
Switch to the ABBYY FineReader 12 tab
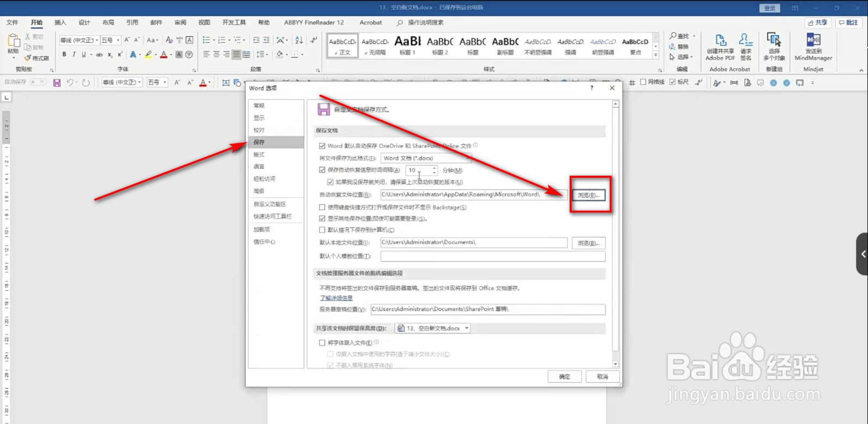[314, 23]
